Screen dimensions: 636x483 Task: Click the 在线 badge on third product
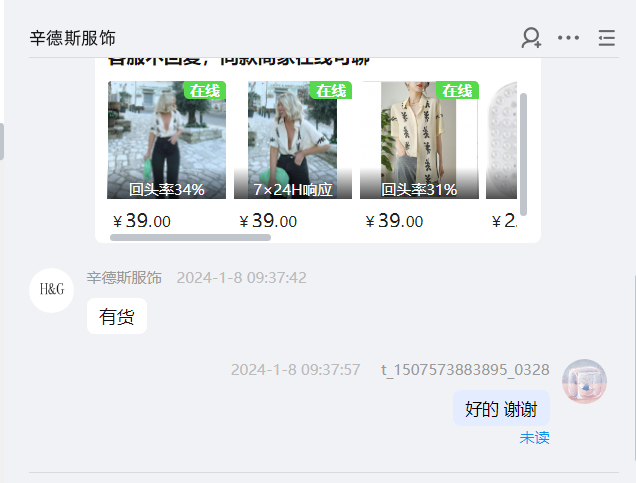(458, 90)
